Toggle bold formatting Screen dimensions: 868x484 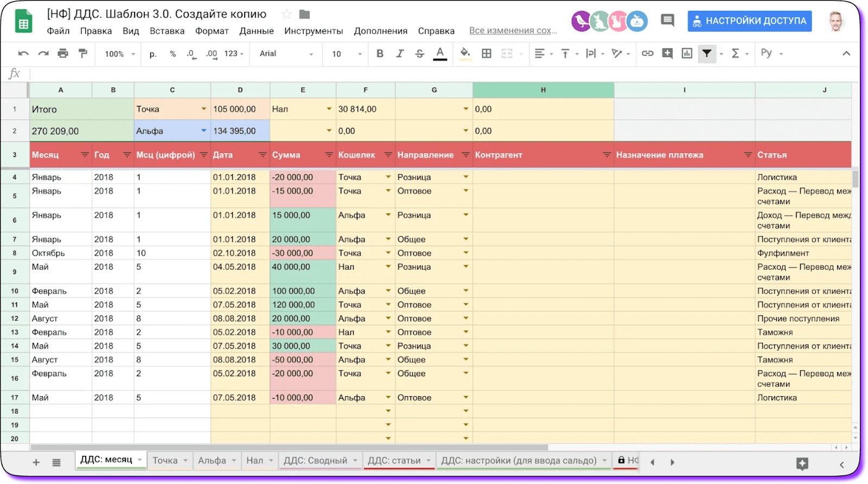pyautogui.click(x=380, y=53)
